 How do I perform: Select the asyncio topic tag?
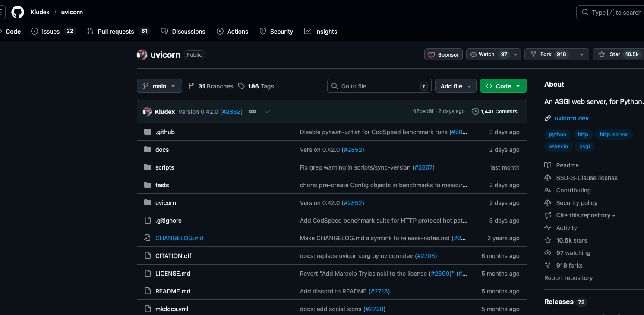[x=559, y=147]
